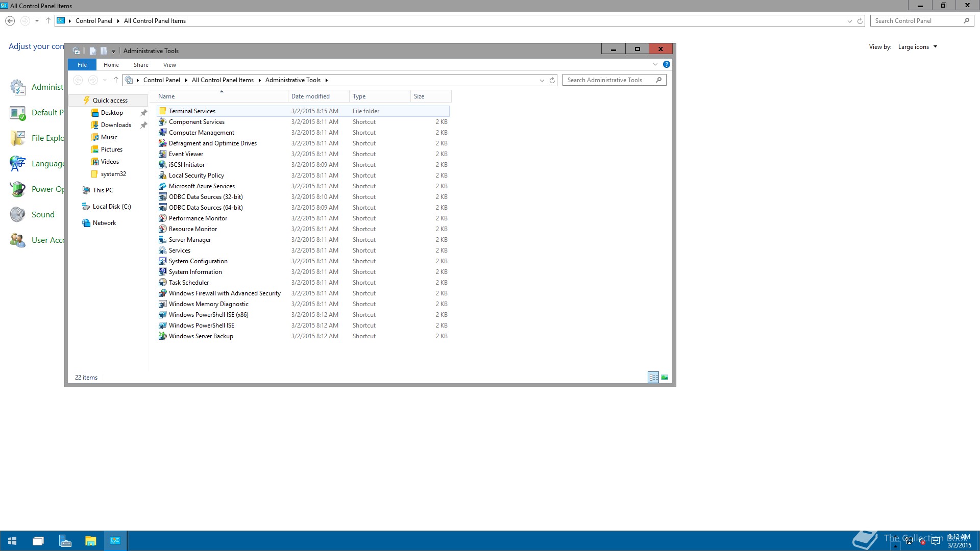Viewport: 980px width, 551px height.
Task: Click the New folder icon in title bar toolbar
Action: pyautogui.click(x=104, y=51)
